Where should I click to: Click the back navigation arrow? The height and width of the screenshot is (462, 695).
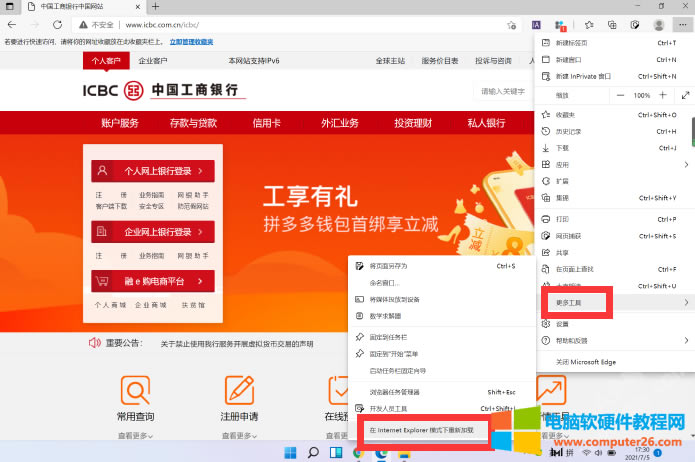[x=13, y=24]
